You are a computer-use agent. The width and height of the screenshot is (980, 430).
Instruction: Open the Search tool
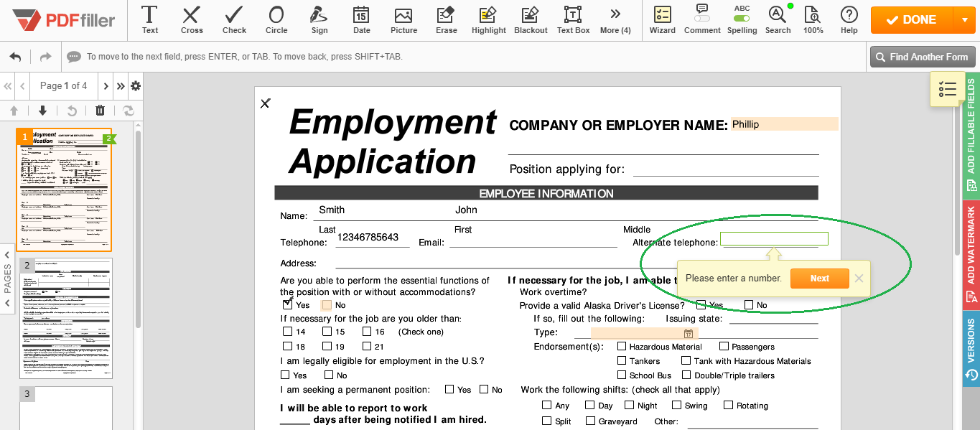tap(778, 20)
